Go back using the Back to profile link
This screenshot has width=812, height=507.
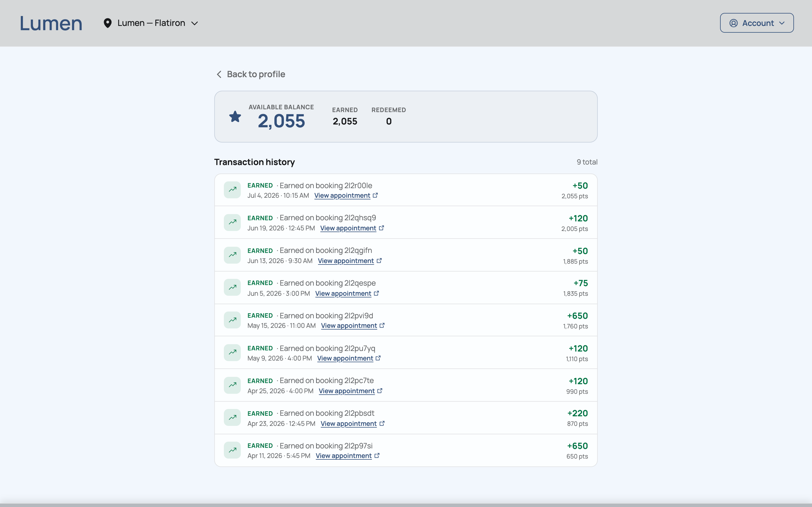(250, 74)
